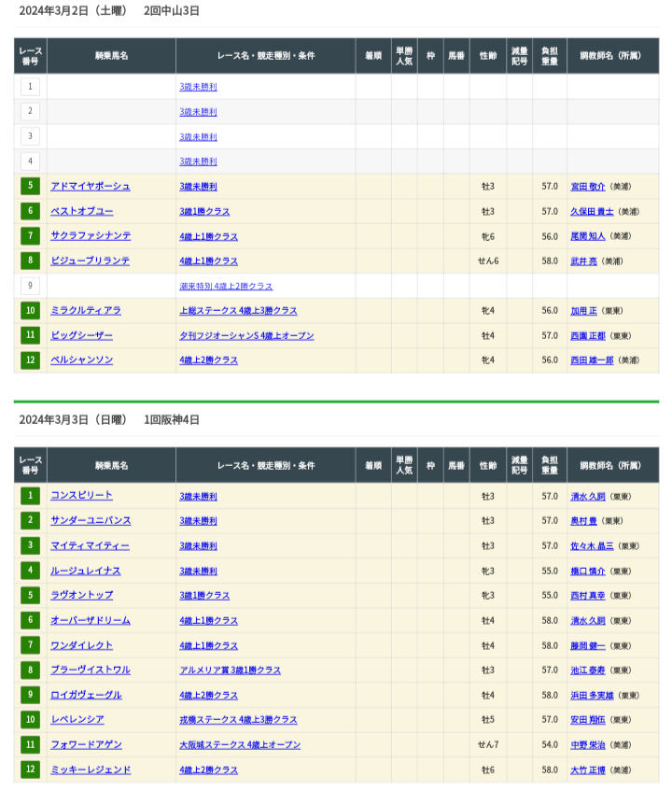
Task: Open 大阪城ステークス 4歳上オープン link
Action: (240, 744)
